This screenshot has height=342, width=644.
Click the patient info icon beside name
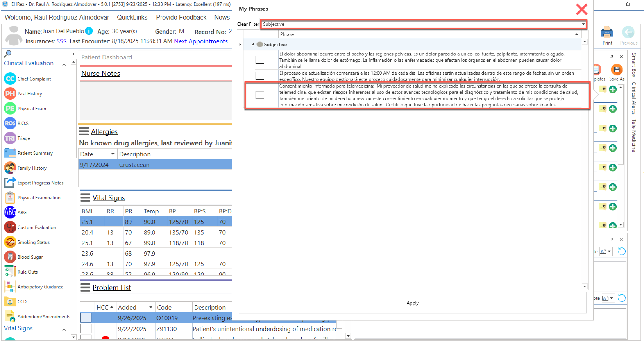(x=89, y=31)
